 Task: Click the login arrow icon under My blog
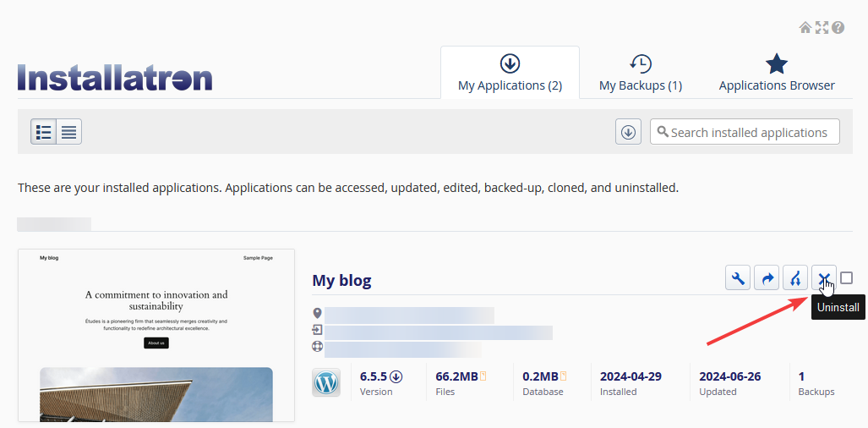[317, 331]
